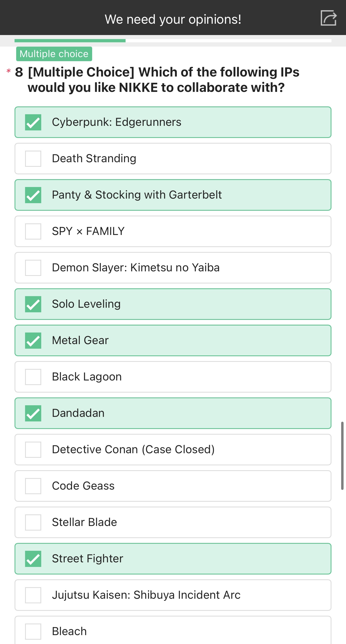Uncheck the Solo Leveling option

click(33, 304)
